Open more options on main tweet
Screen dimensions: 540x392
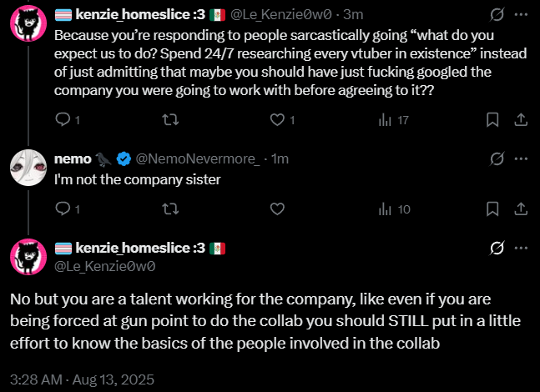[521, 248]
